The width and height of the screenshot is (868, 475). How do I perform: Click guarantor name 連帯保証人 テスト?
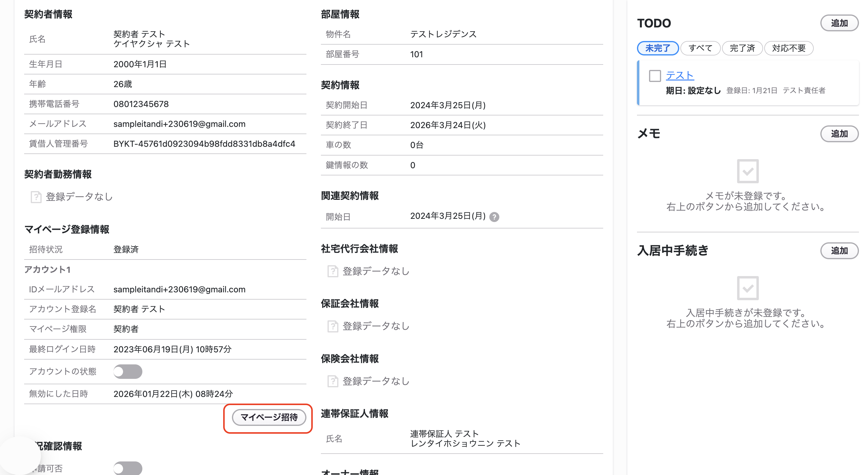(445, 434)
